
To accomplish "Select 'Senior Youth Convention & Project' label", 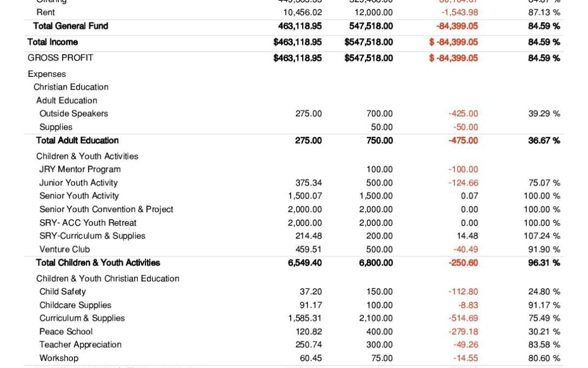I will pos(106,209).
